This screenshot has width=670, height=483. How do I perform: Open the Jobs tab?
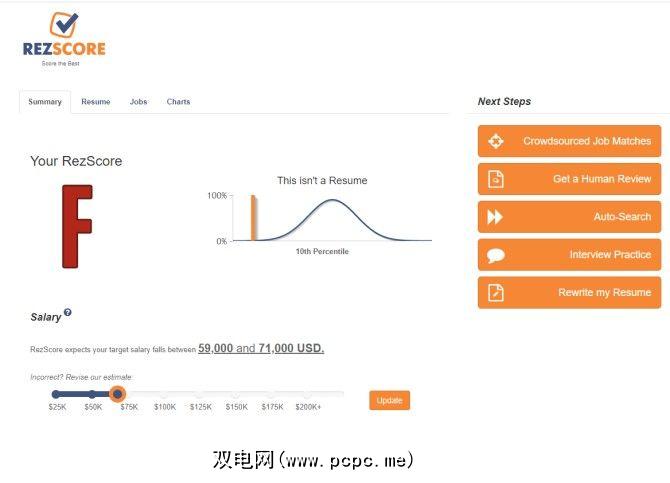tap(138, 102)
